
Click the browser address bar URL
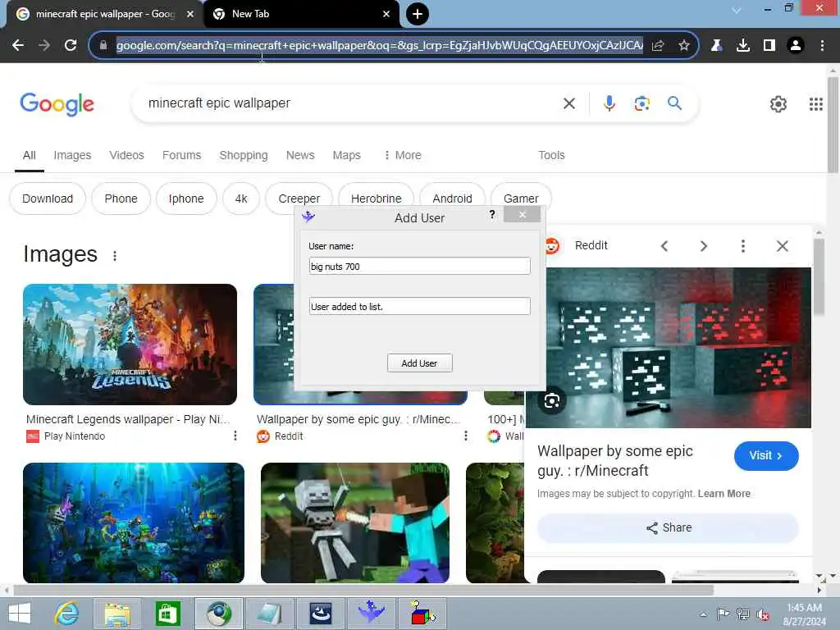point(379,46)
